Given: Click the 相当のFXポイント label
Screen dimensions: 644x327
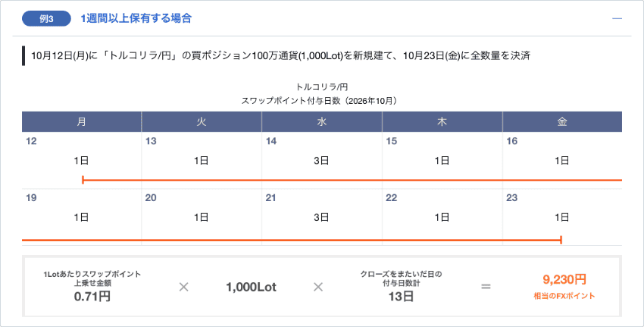Looking at the screenshot, I should coord(564,296).
